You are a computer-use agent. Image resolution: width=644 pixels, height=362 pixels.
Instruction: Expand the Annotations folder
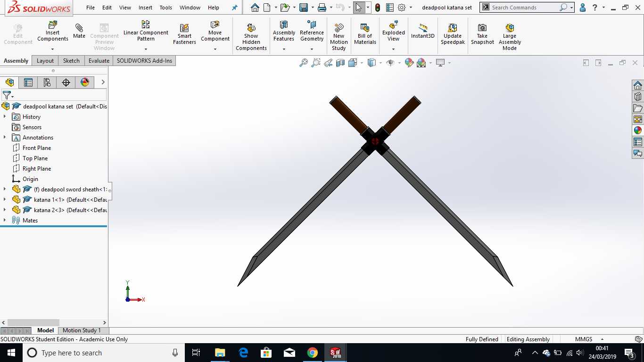5,137
